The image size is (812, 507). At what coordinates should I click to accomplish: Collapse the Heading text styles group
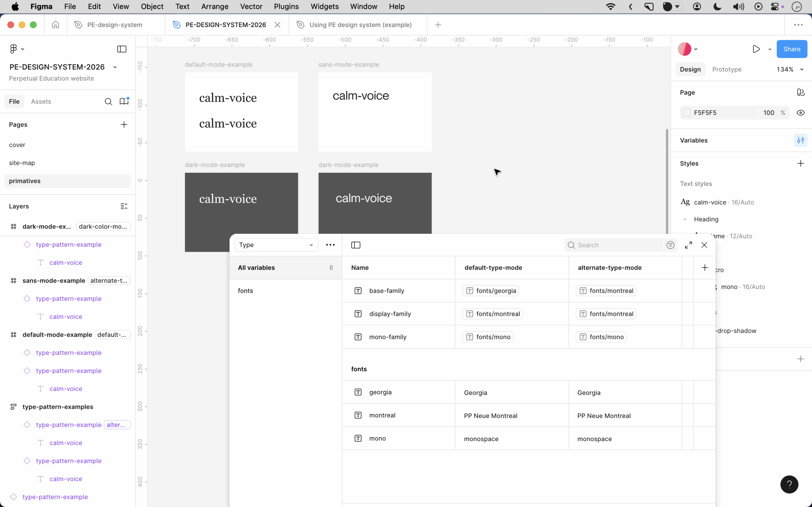click(x=685, y=219)
